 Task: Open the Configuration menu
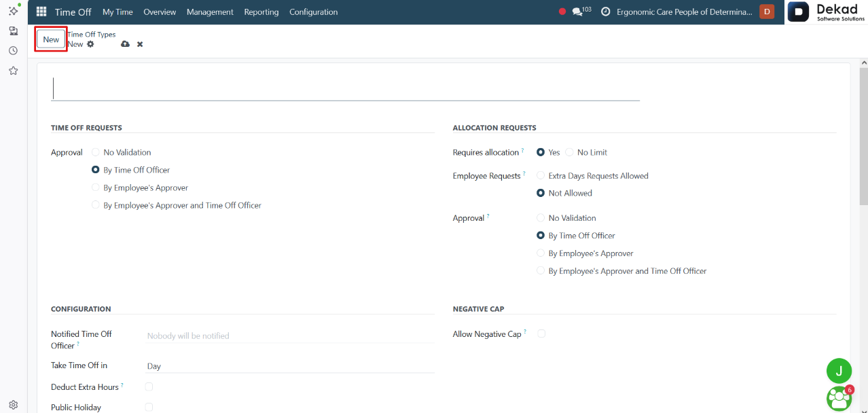[313, 12]
